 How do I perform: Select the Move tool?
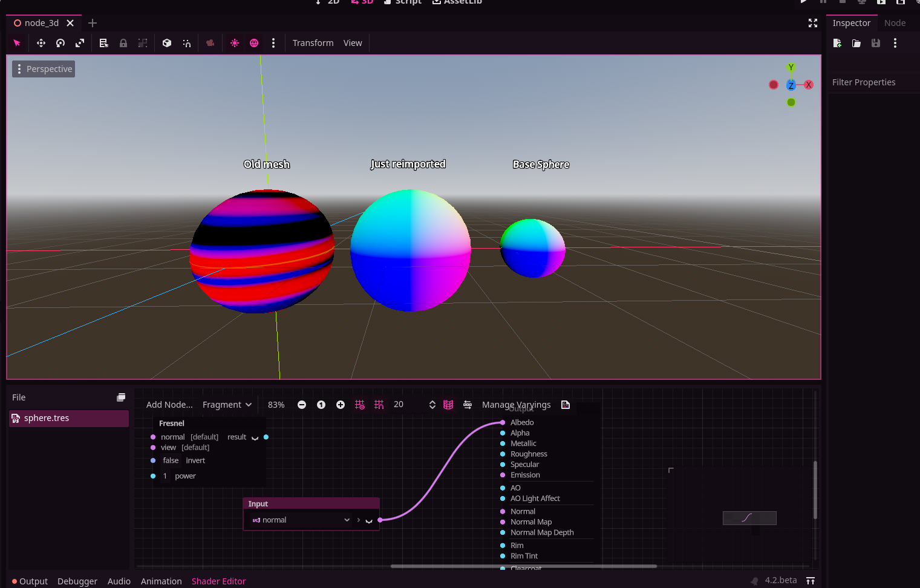(41, 43)
